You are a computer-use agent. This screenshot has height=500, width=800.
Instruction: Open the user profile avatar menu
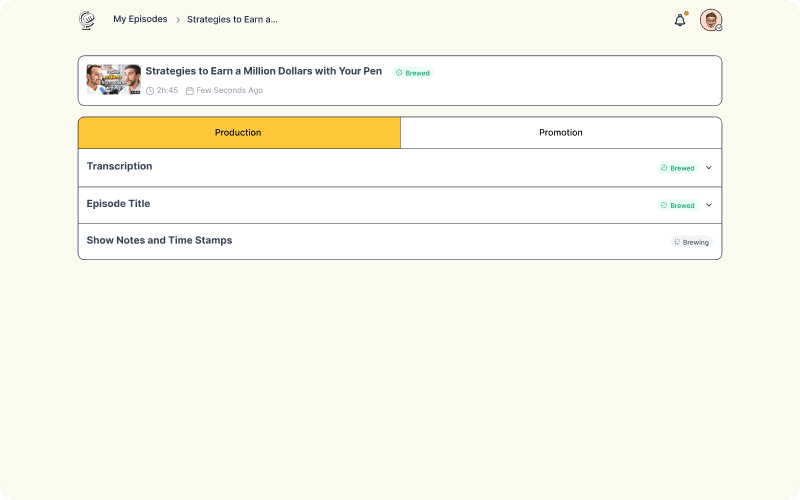pyautogui.click(x=711, y=20)
